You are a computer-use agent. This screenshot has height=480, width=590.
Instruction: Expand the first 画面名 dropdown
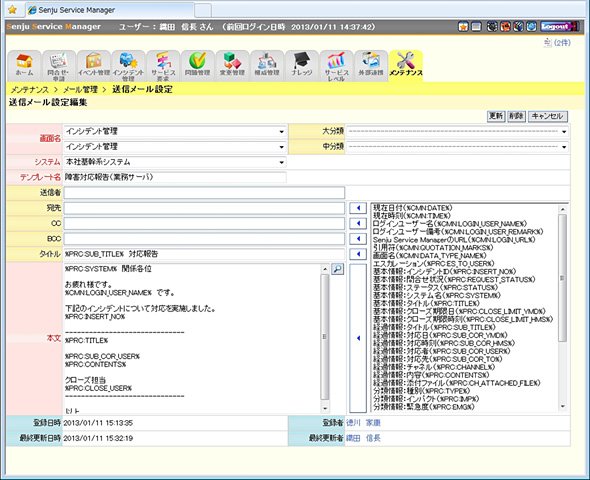175,131
